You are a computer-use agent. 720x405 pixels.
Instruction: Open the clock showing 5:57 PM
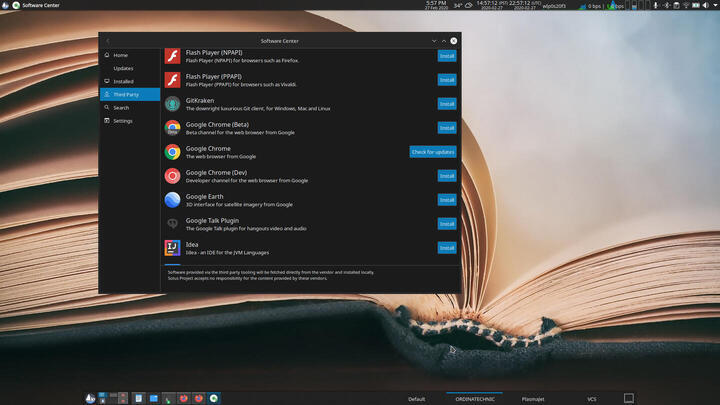tap(436, 5)
